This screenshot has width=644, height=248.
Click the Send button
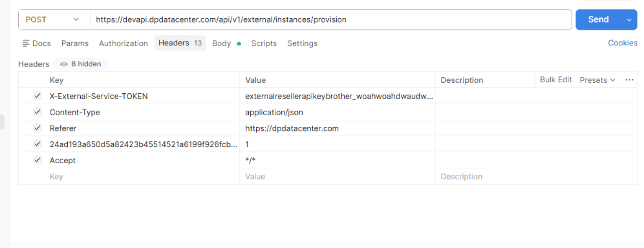click(599, 19)
